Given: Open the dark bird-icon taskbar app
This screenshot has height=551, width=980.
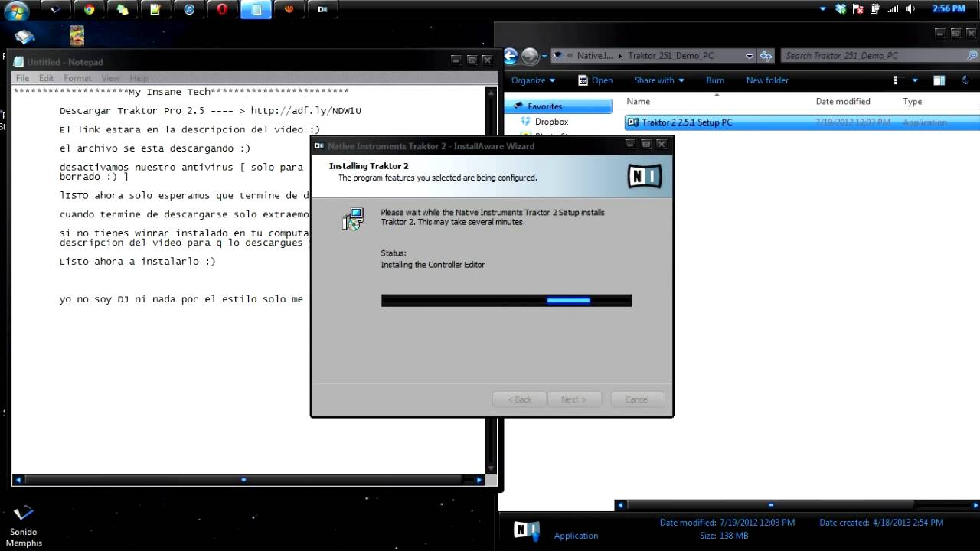Looking at the screenshot, I should (56, 10).
